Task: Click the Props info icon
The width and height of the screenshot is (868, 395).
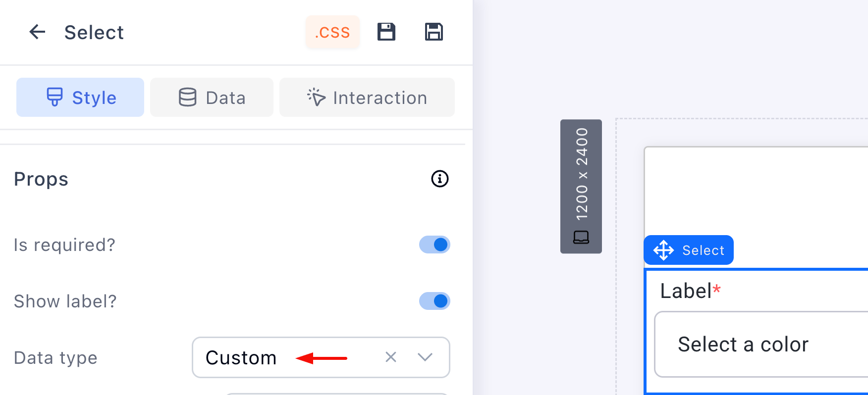Action: (439, 179)
